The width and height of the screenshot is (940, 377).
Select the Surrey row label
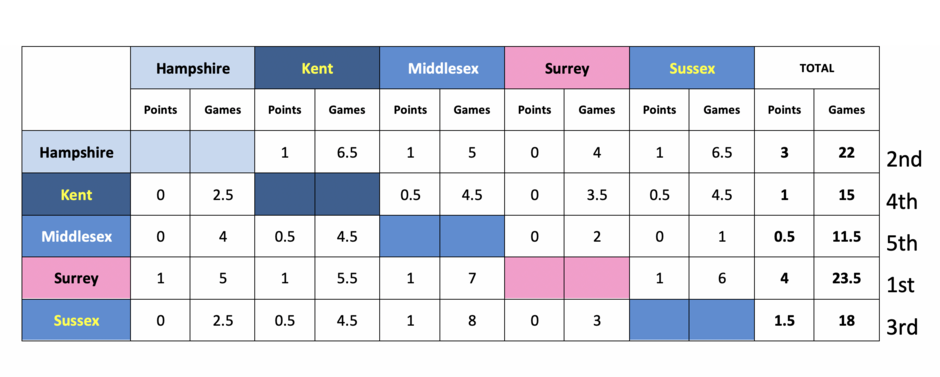pyautogui.click(x=76, y=278)
